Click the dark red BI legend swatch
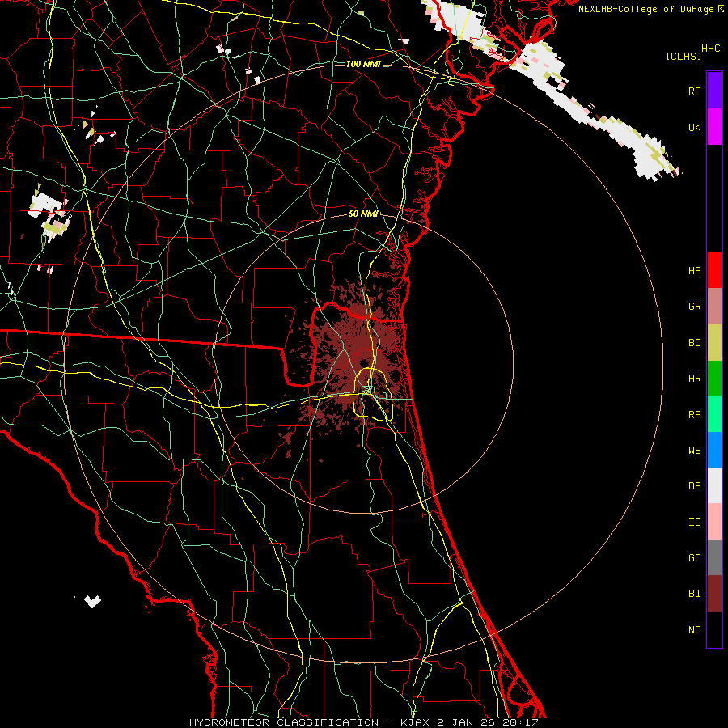 [714, 594]
